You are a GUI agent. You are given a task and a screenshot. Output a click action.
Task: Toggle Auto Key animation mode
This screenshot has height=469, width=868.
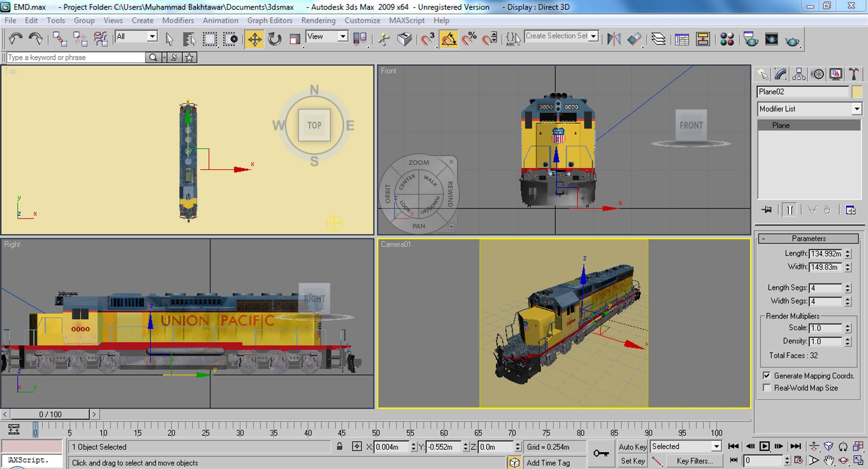tap(632, 447)
